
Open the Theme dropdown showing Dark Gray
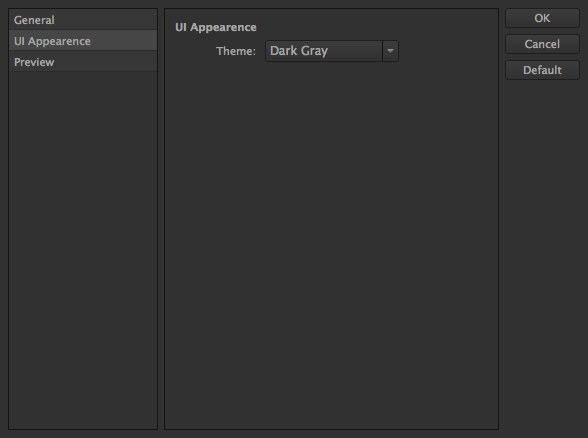pyautogui.click(x=332, y=51)
